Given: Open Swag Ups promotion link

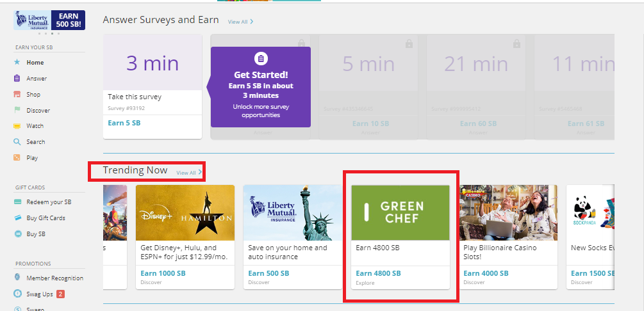Looking at the screenshot, I should pyautogui.click(x=40, y=294).
